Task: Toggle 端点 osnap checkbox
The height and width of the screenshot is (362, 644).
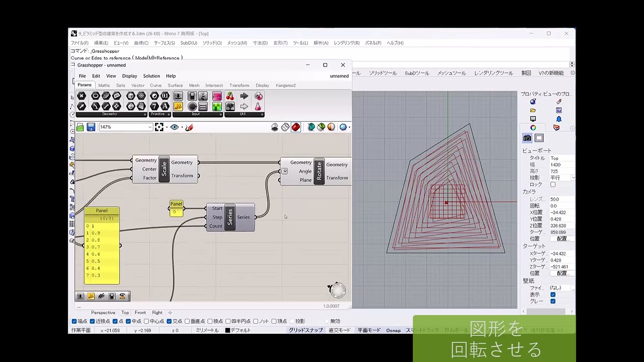Action: [x=74, y=321]
